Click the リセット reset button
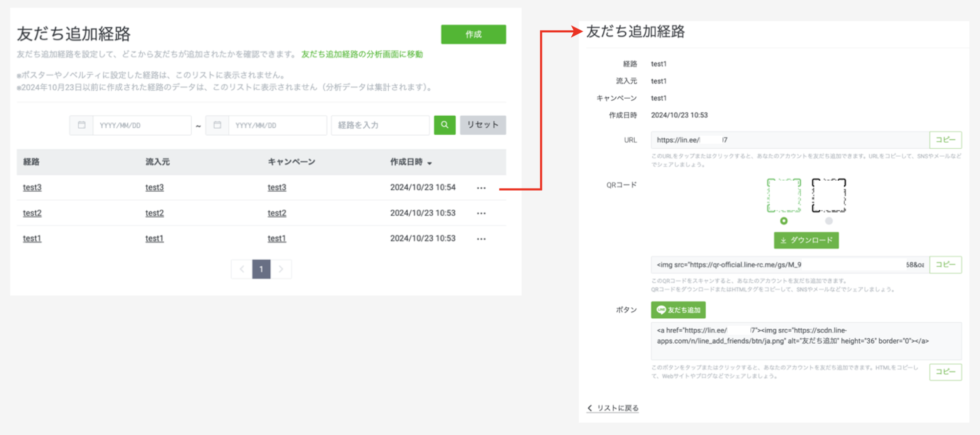The image size is (980, 435). tap(483, 125)
